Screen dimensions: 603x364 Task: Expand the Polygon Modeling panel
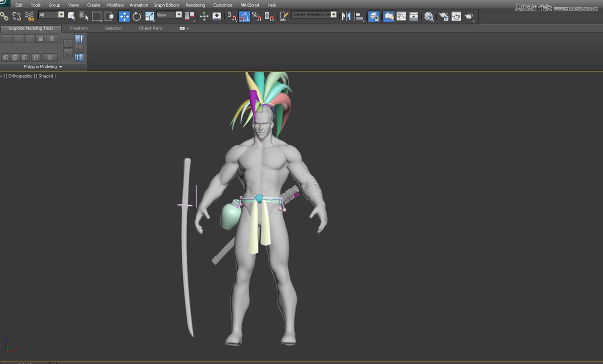pyautogui.click(x=42, y=66)
